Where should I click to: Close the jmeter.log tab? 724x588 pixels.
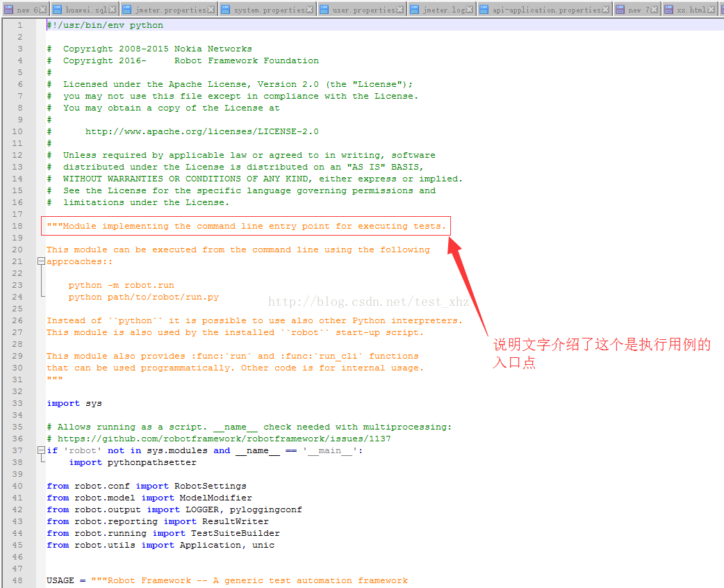[469, 9]
